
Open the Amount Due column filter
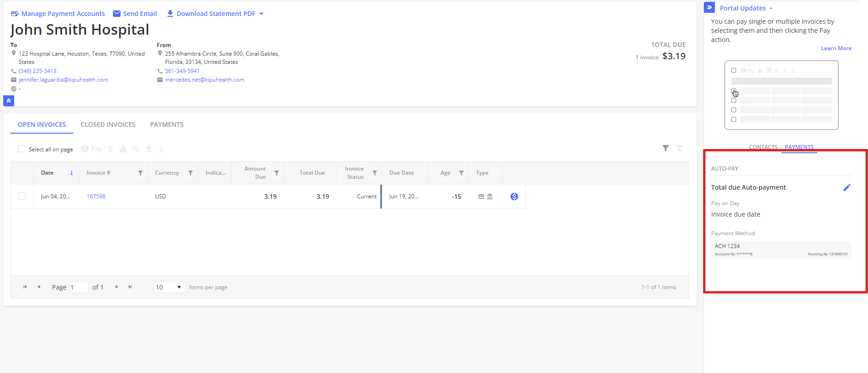(277, 173)
